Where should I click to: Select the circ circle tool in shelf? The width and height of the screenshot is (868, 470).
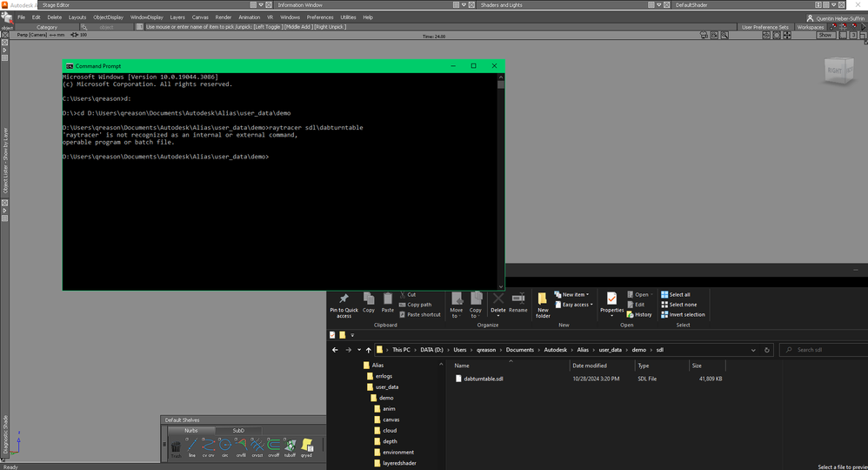coord(224,446)
